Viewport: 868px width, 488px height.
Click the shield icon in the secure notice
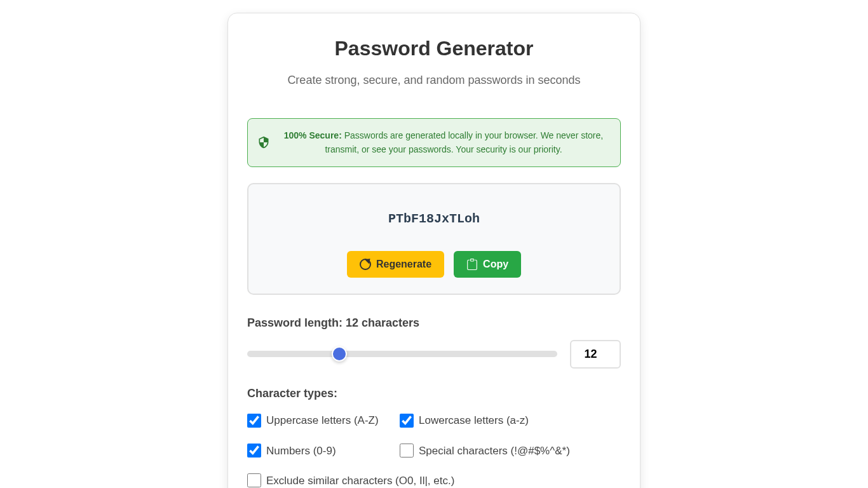coord(264,142)
